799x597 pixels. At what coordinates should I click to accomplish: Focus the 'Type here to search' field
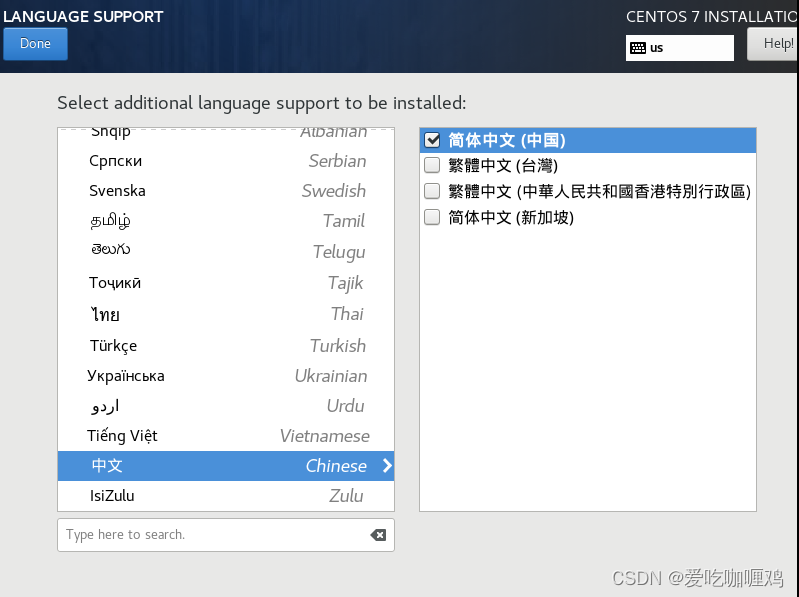(x=226, y=535)
